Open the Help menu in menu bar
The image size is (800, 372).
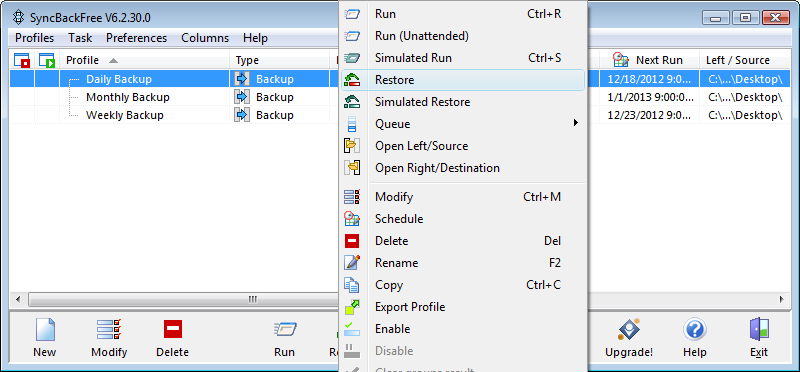coord(255,38)
